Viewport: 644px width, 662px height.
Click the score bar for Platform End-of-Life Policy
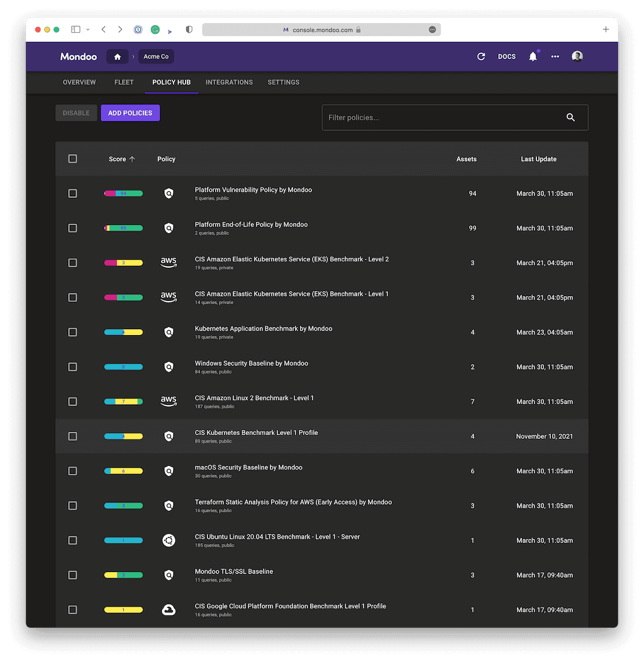123,228
